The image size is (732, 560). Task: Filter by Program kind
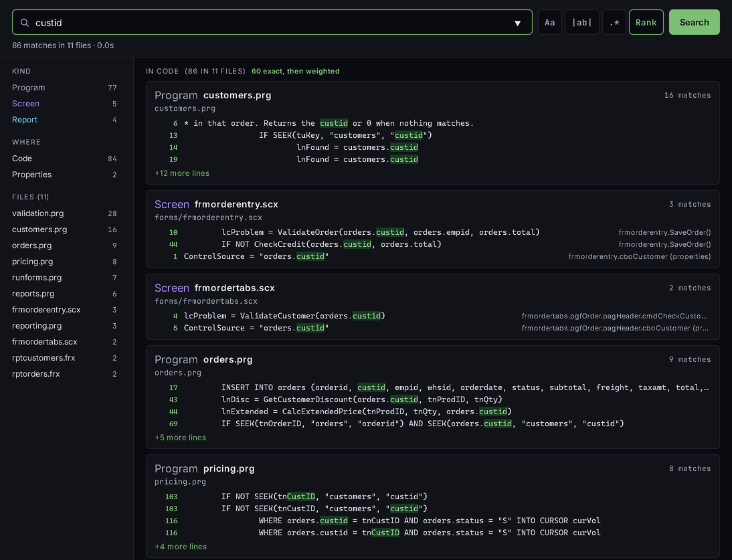click(x=64, y=88)
